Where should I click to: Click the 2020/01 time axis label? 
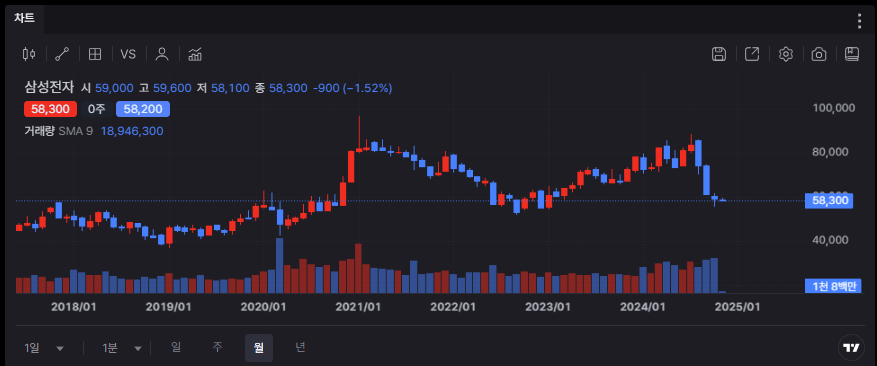coord(263,307)
